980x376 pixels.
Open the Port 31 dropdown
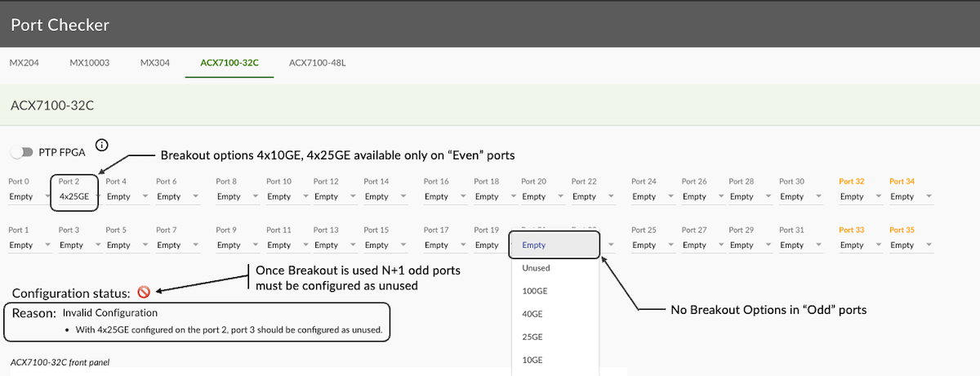point(801,244)
